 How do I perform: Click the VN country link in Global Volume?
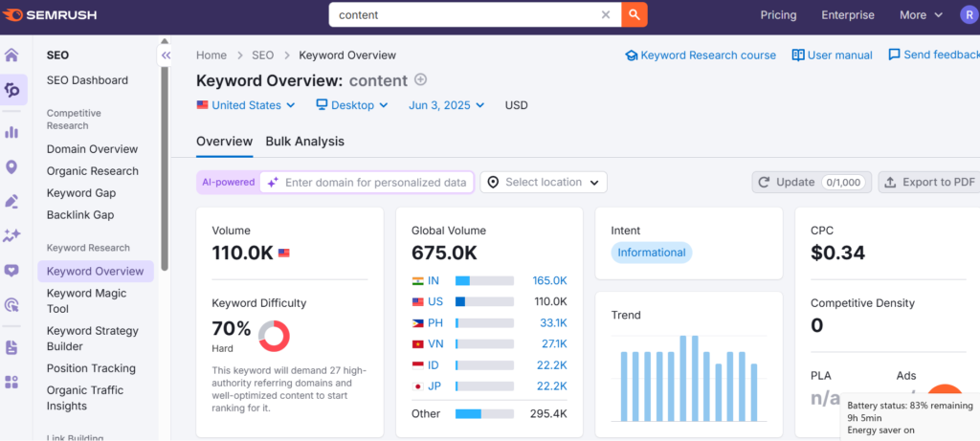(x=435, y=344)
